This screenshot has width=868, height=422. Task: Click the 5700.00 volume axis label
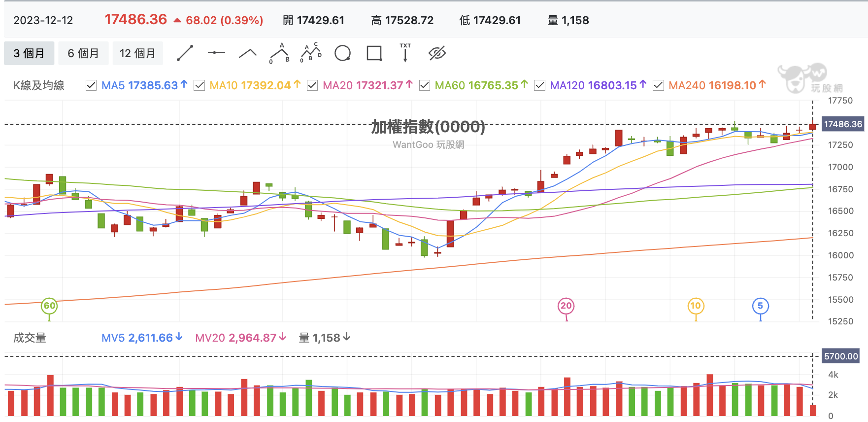tap(841, 356)
